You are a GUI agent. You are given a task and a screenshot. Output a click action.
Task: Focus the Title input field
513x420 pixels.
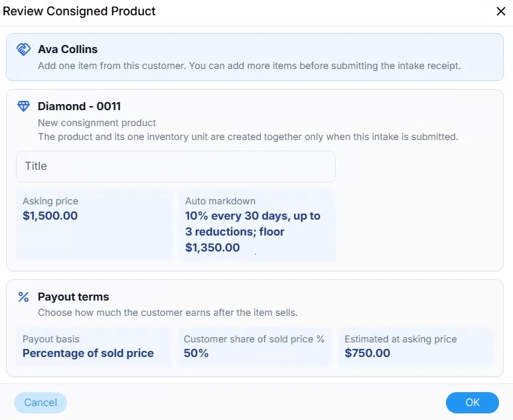click(x=176, y=167)
